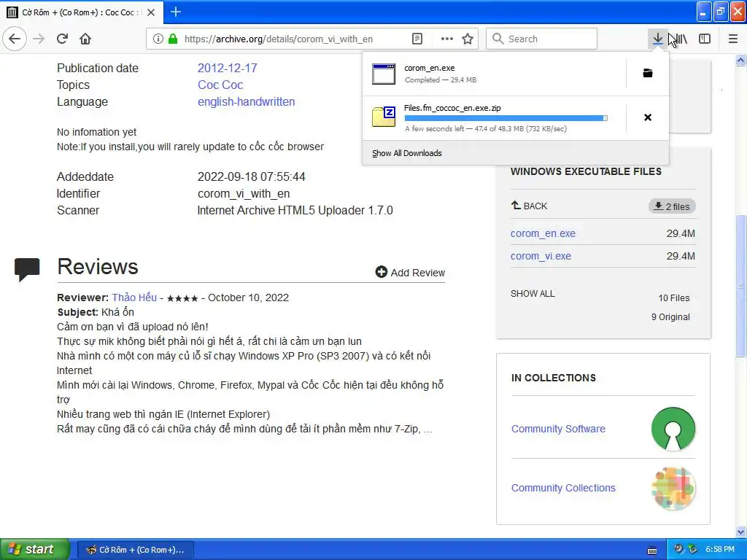Click the scrollbar down arrow
This screenshot has height=560, width=747.
pos(740,532)
